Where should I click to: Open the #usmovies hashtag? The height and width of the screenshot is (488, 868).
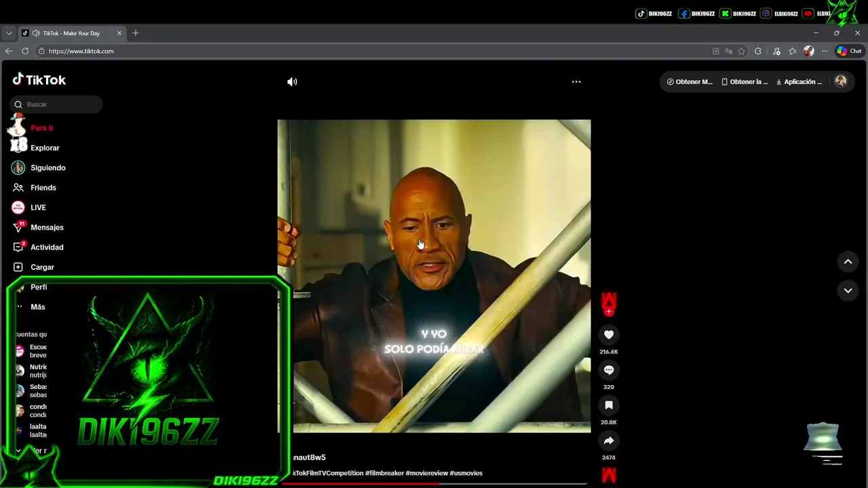466,473
